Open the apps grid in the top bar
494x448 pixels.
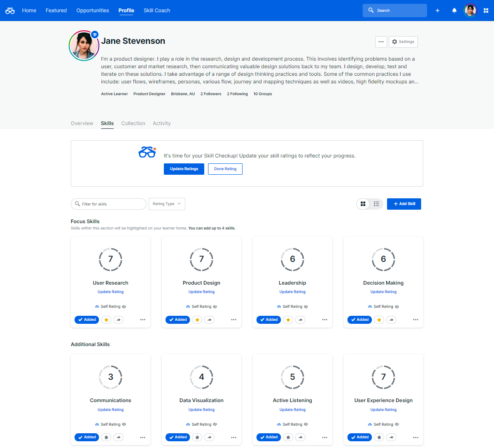[x=486, y=10]
